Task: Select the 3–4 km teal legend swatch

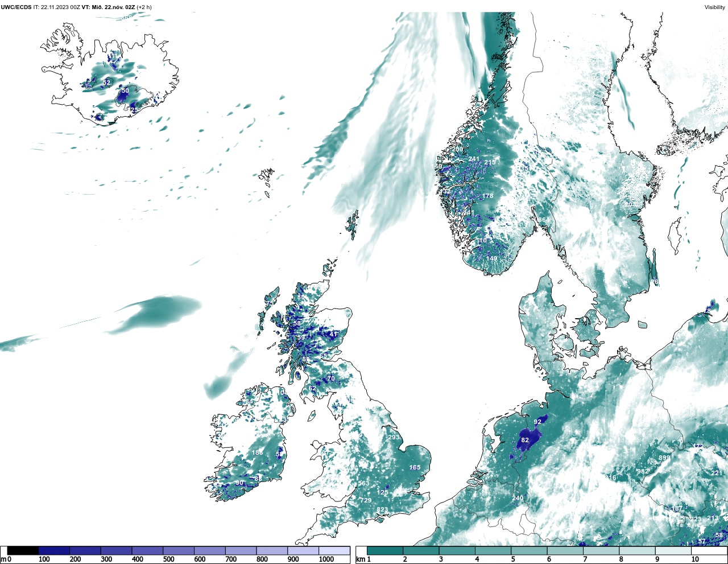Action: (457, 550)
